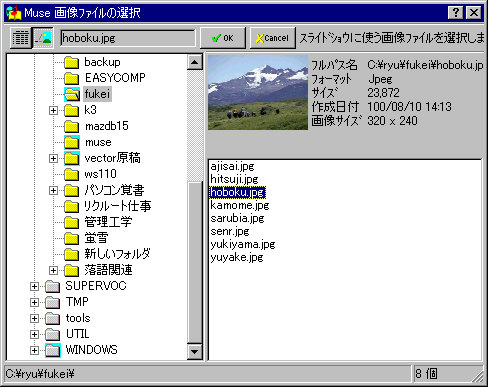Expand the SUPERVOC folder node

click(34, 286)
